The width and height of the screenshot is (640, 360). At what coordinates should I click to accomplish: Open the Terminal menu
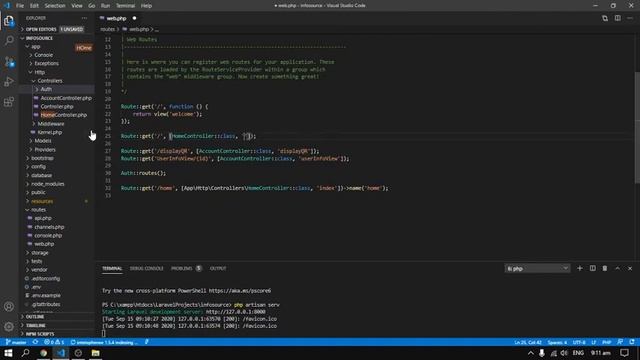pos(125,6)
